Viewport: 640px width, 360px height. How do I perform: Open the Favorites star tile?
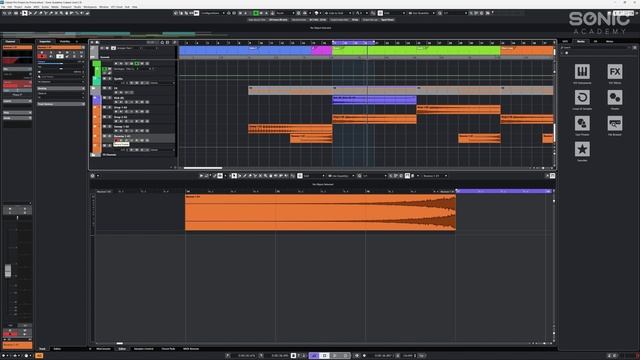pyautogui.click(x=582, y=149)
